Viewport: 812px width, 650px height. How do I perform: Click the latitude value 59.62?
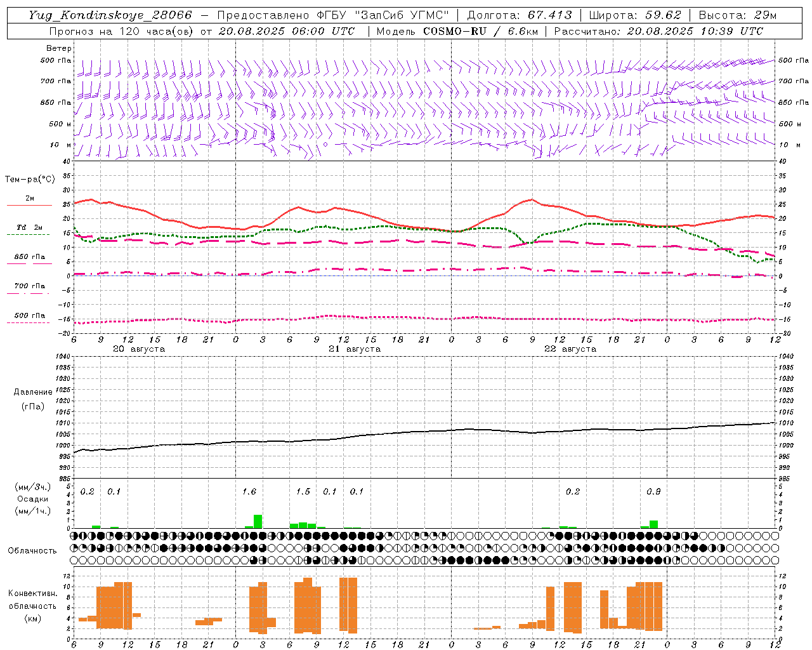point(663,15)
